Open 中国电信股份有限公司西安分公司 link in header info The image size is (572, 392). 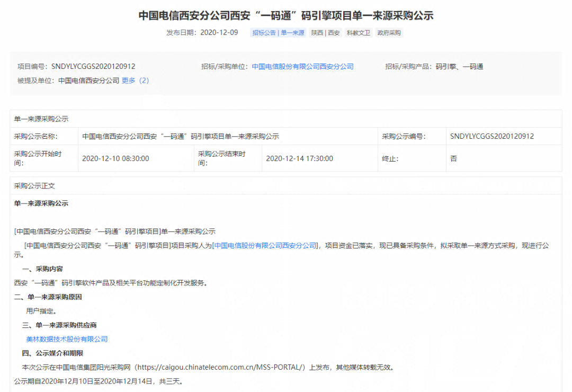point(302,66)
